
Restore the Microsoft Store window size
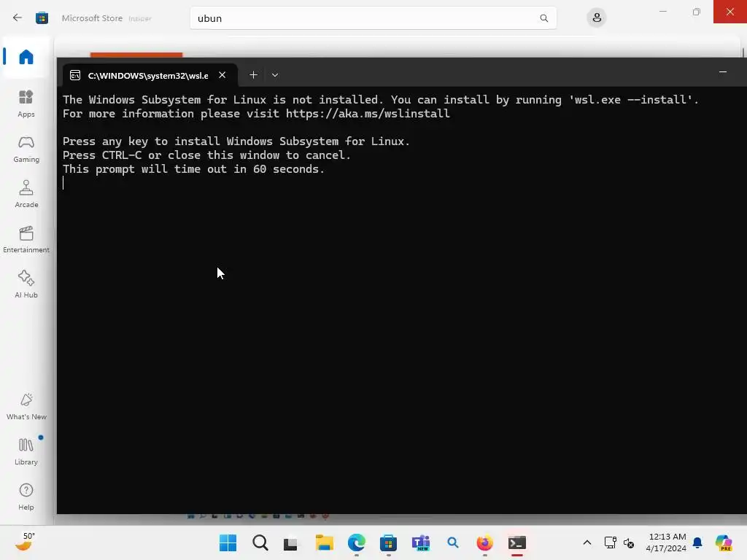(x=697, y=12)
